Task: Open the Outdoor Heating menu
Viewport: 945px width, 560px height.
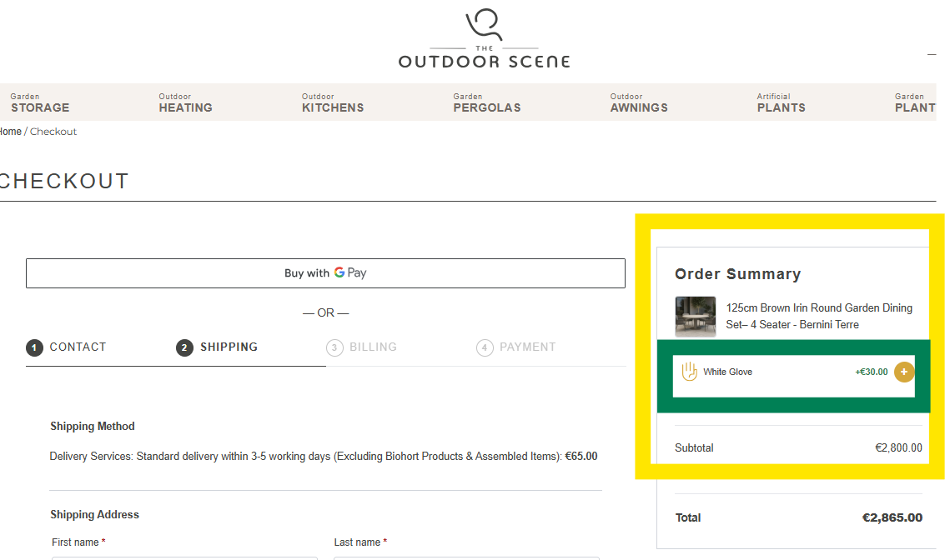Action: point(185,102)
